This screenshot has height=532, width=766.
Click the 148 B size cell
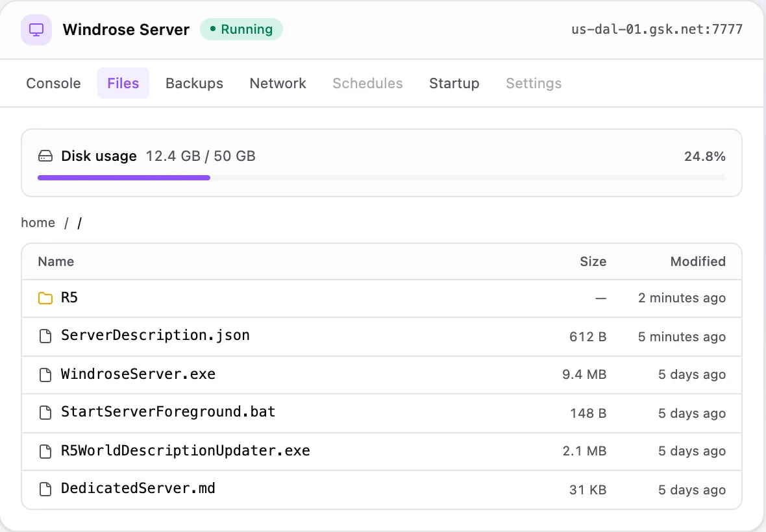[x=588, y=413]
